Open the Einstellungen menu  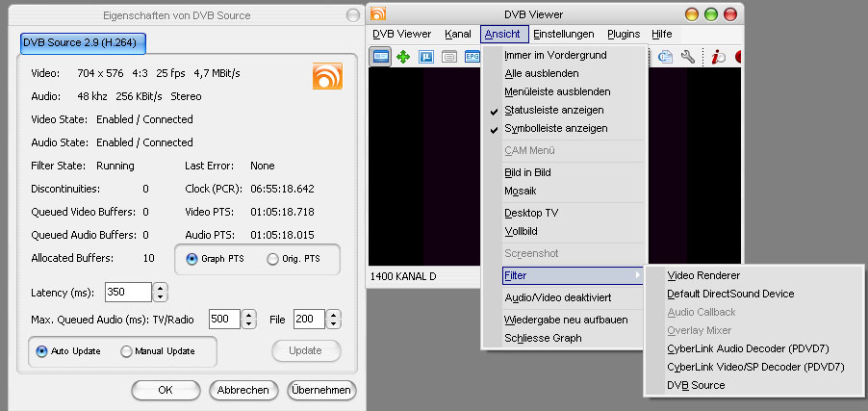pyautogui.click(x=564, y=34)
